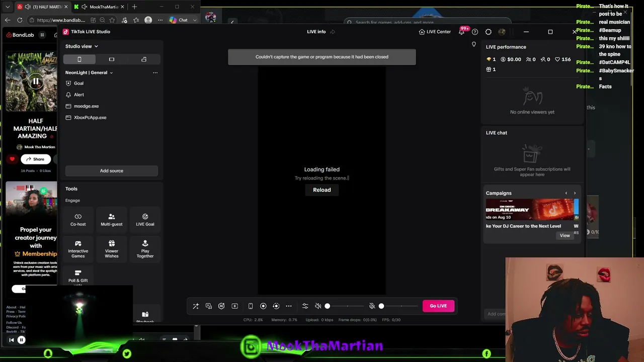
Task: Open Mook Tha Martian artist profile on BandLab
Action: pyautogui.click(x=40, y=147)
